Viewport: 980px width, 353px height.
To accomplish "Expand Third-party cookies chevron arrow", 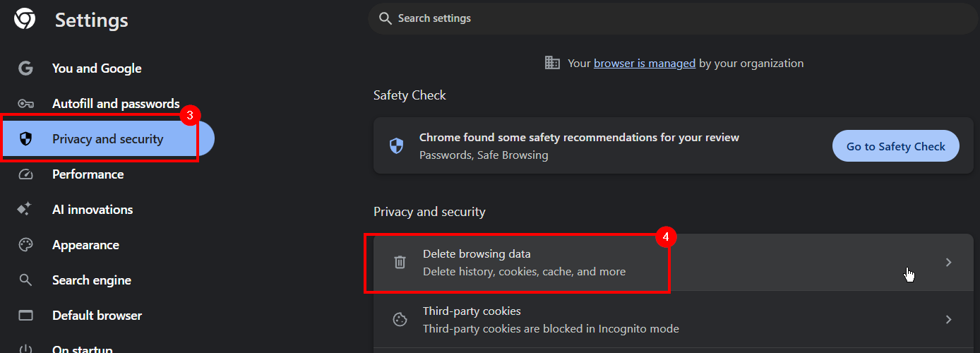I will tap(948, 320).
